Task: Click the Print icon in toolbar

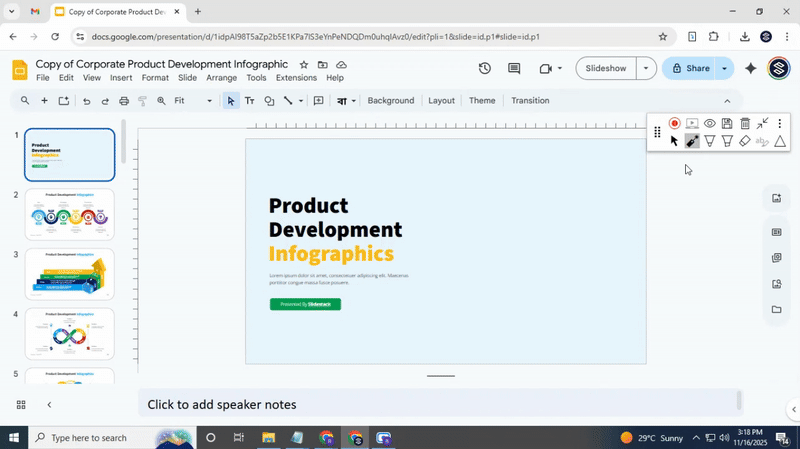Action: click(x=124, y=101)
